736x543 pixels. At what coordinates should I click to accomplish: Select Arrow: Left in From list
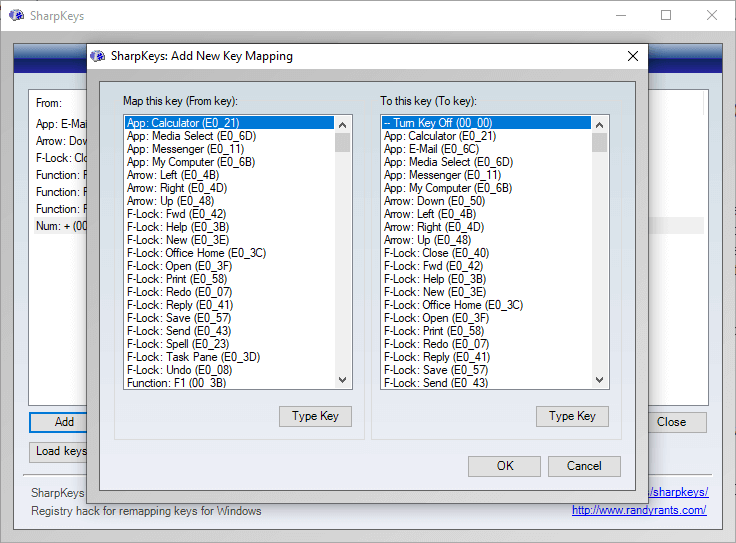point(230,175)
